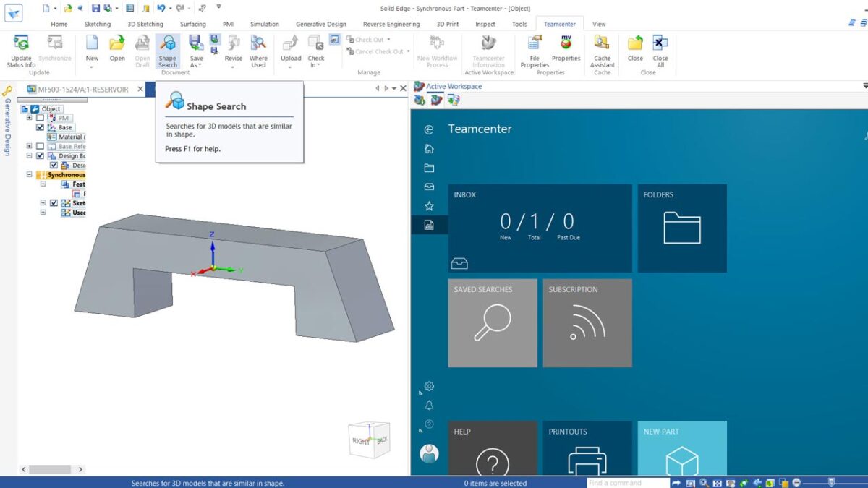Open the Teamcenter settings gear icon
This screenshot has height=488, width=868.
pos(429,386)
